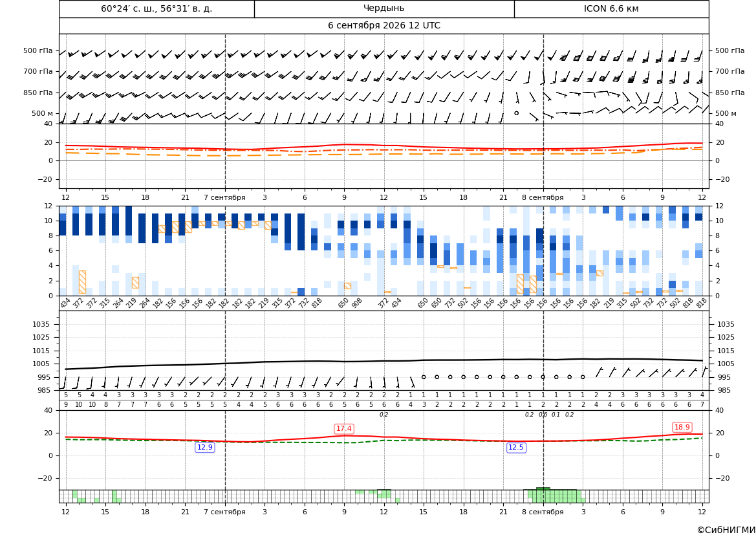Click the blue 12.9 minimum temperature label
The height and width of the screenshot is (535, 756).
[x=205, y=447]
